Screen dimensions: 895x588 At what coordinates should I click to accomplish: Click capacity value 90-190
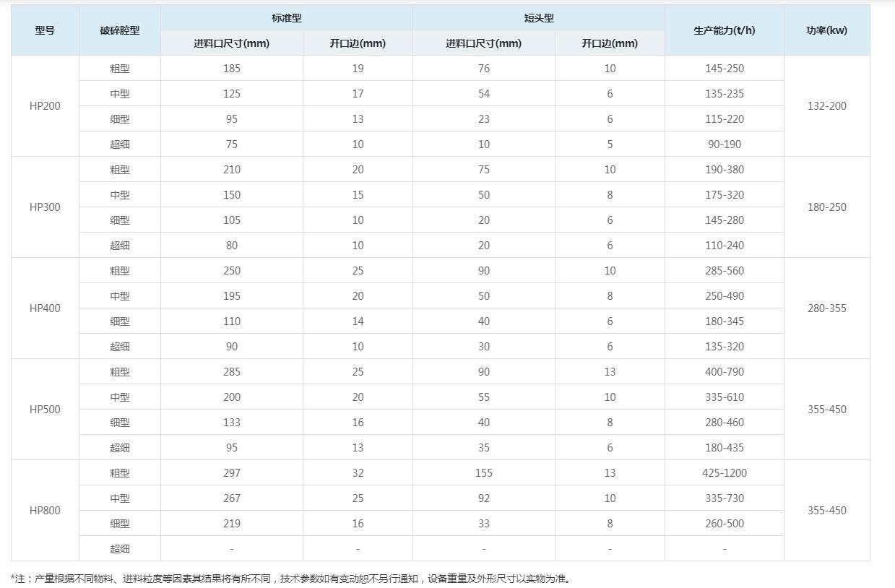725,144
